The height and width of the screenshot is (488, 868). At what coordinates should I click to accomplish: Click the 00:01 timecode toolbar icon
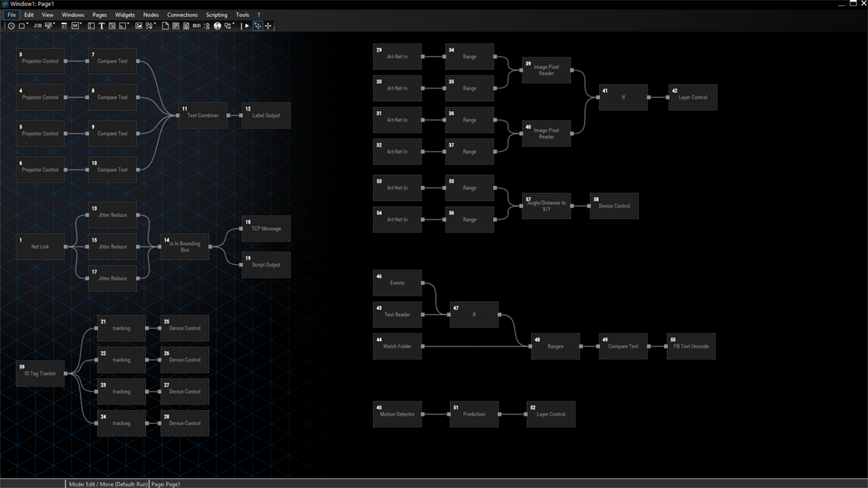(196, 26)
